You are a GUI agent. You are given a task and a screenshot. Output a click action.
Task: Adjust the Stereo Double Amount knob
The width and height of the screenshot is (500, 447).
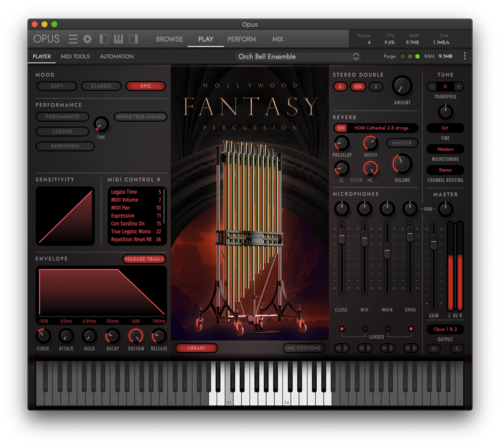coord(402,86)
